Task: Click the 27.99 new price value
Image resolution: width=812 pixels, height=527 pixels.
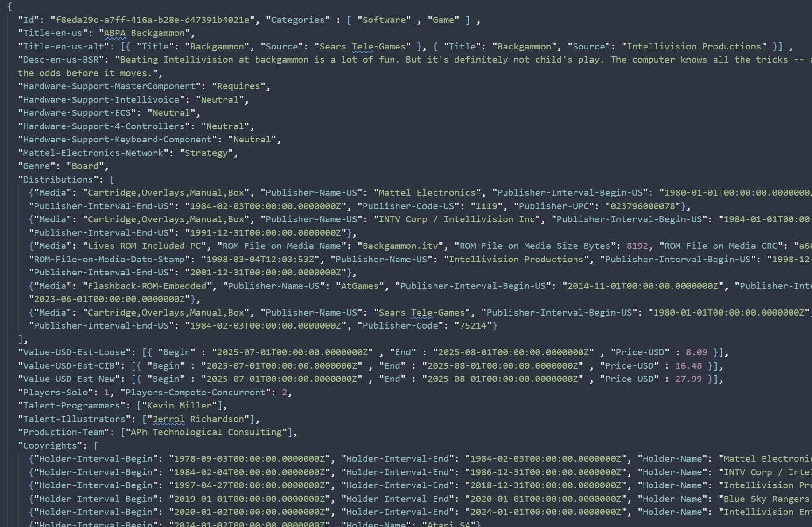Action: click(x=688, y=379)
